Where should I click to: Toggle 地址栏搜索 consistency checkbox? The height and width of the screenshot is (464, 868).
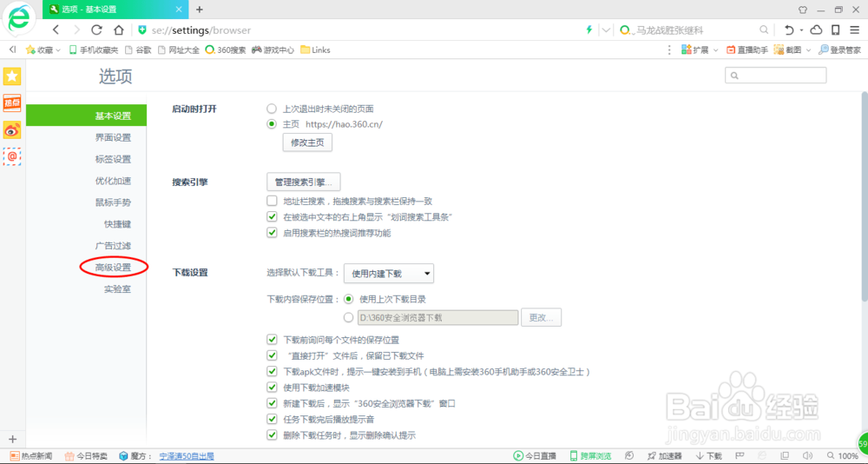272,201
